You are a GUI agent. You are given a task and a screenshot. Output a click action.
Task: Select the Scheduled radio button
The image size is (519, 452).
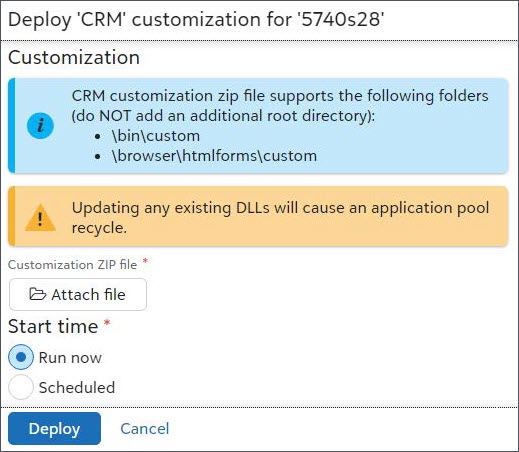click(21, 387)
